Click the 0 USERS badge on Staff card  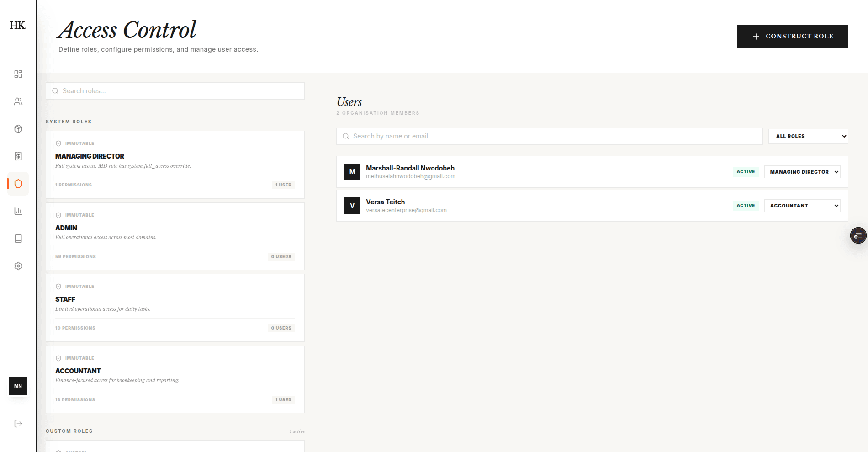point(281,328)
